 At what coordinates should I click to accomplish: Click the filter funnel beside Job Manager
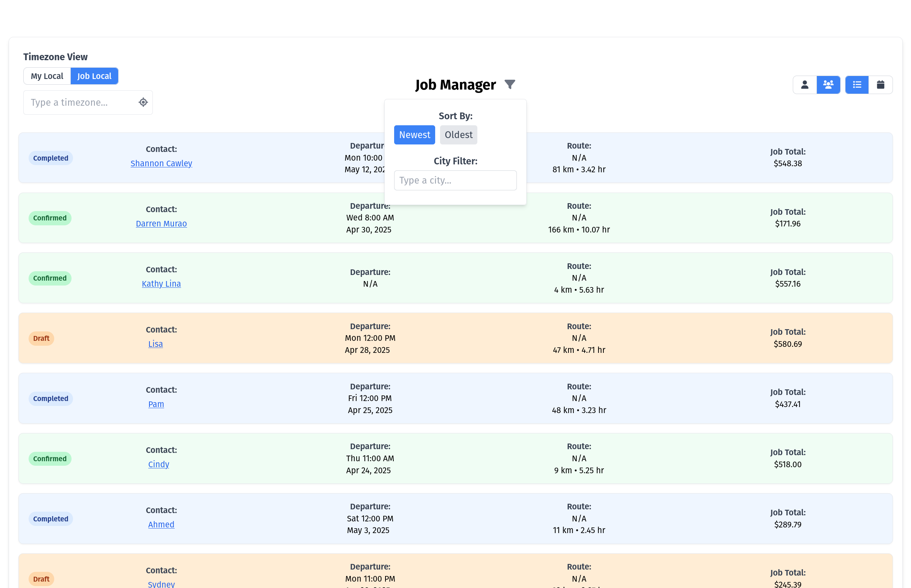click(x=510, y=84)
